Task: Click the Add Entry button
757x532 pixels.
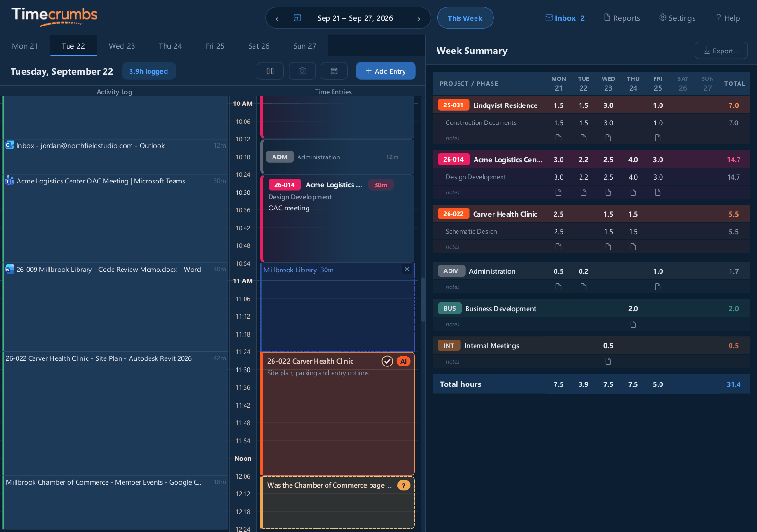Action: tap(386, 71)
